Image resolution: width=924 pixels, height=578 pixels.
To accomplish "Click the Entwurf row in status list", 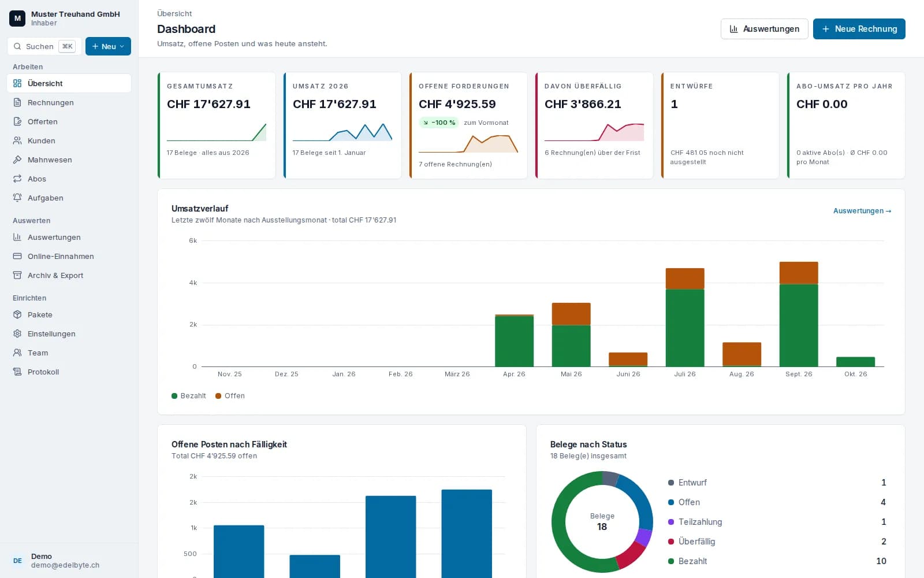I will [x=777, y=483].
